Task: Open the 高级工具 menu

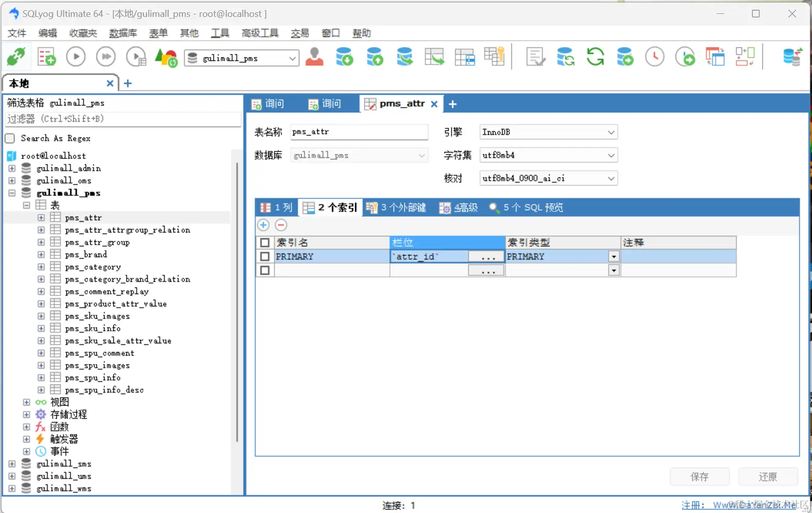Action: click(x=260, y=33)
